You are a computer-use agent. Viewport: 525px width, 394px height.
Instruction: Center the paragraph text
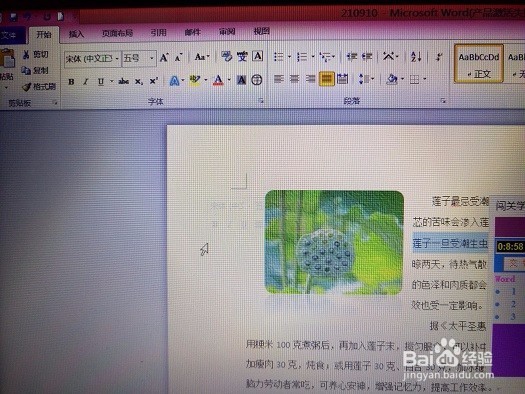coord(294,79)
